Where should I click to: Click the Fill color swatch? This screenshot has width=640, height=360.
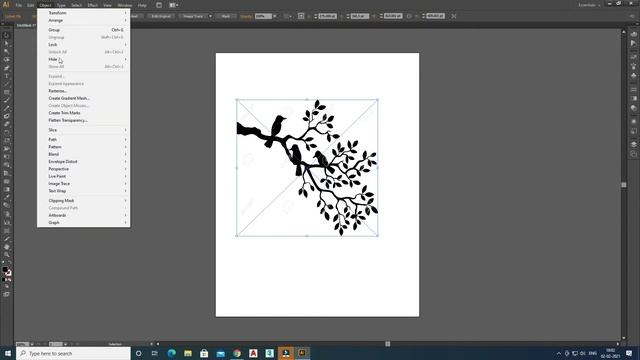[x=4, y=270]
